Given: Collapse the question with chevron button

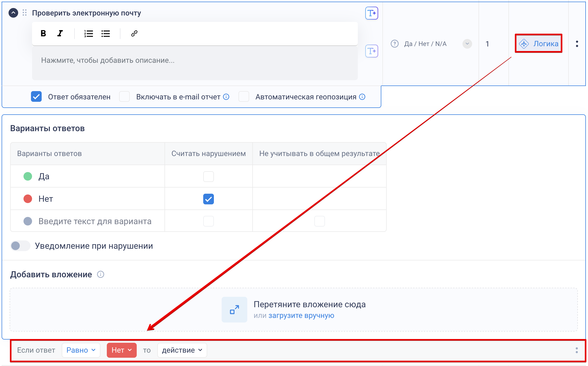Looking at the screenshot, I should coord(13,13).
